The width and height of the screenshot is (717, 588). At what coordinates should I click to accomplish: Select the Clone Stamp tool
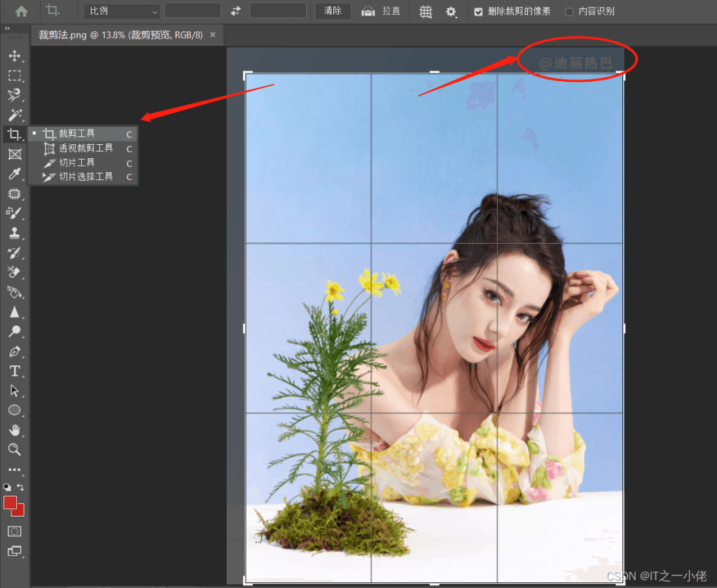(14, 233)
